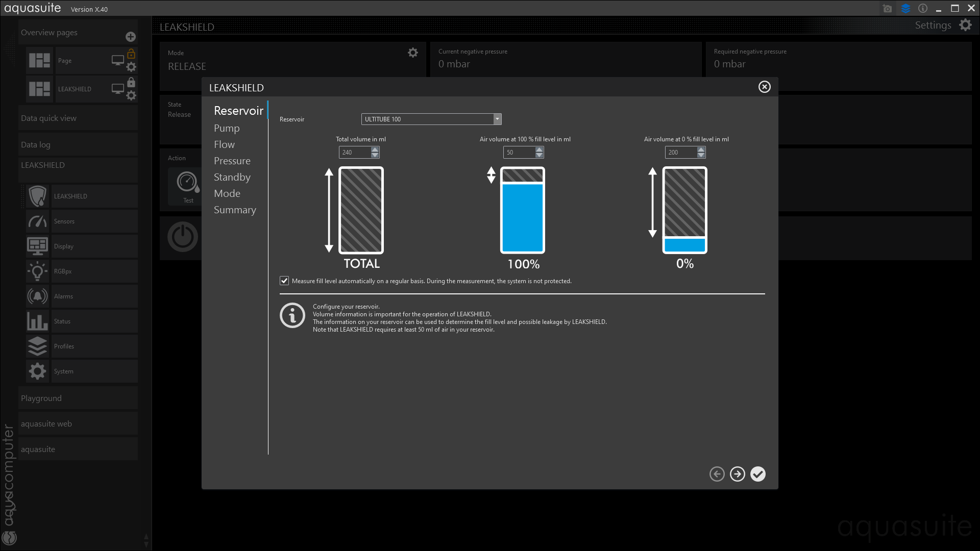This screenshot has width=980, height=551.
Task: Click the 0% air volume input field
Action: [681, 152]
